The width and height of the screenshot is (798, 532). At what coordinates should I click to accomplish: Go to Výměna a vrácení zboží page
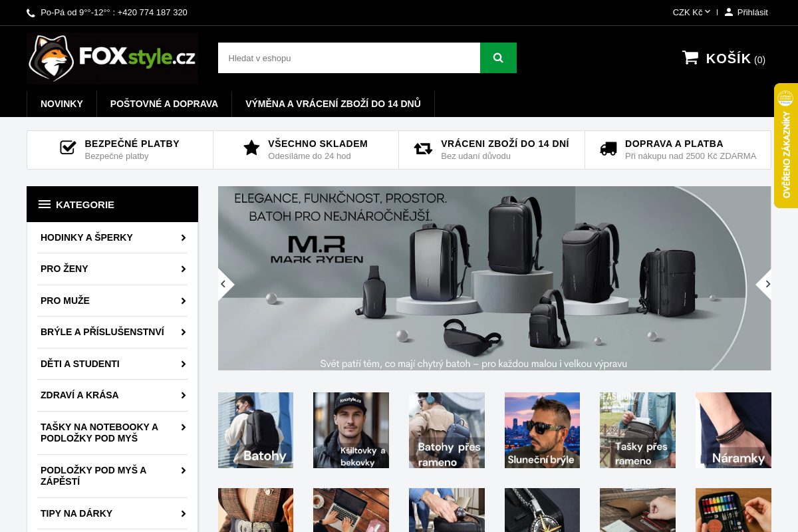(x=332, y=104)
